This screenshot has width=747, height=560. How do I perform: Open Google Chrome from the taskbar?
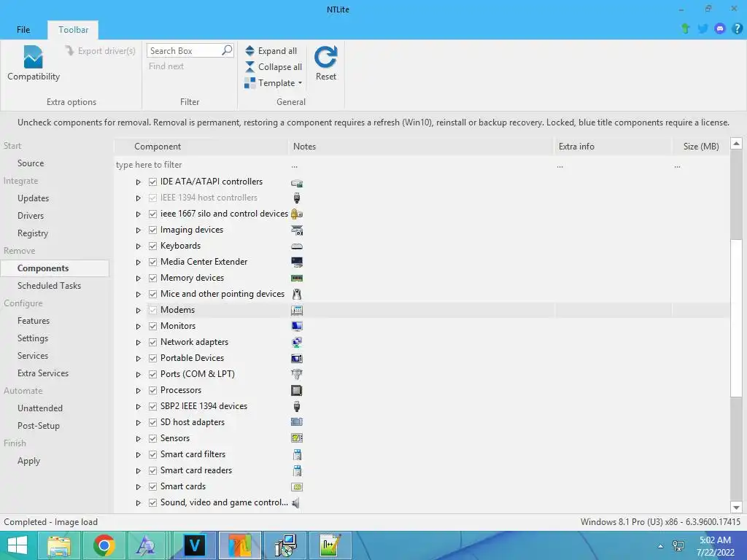click(x=104, y=545)
